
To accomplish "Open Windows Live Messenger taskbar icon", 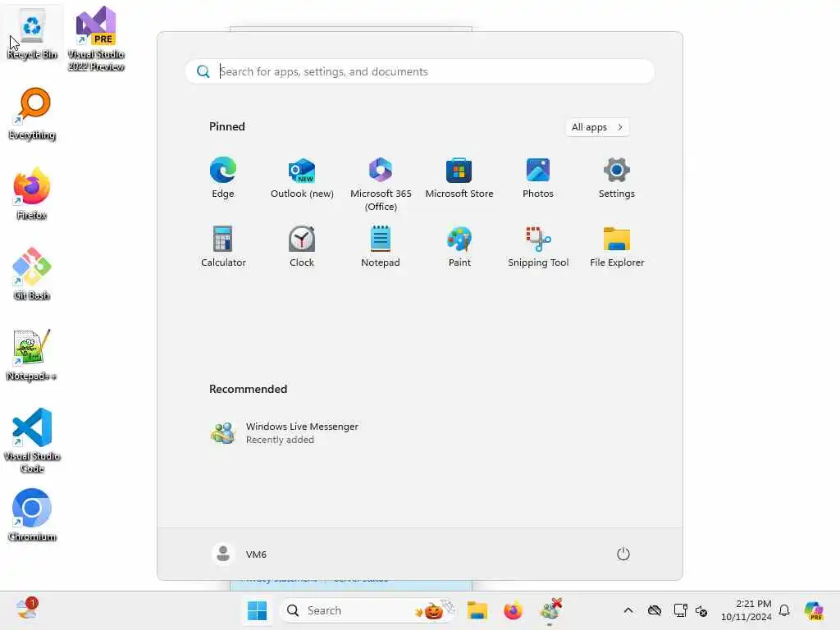I will [x=550, y=610].
